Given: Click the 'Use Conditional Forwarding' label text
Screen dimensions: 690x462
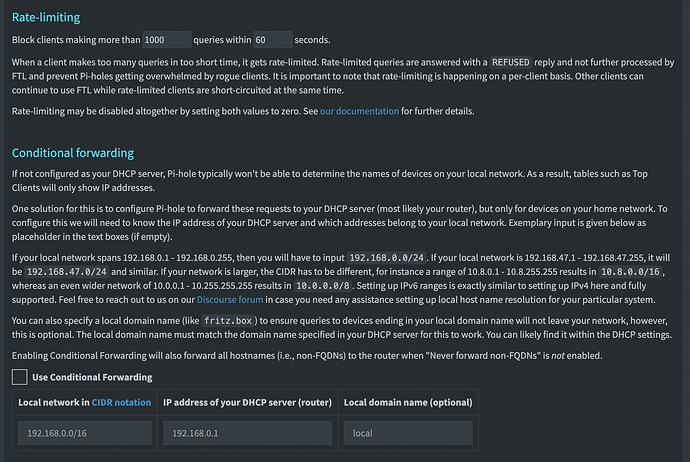Looking at the screenshot, I should [x=93, y=377].
